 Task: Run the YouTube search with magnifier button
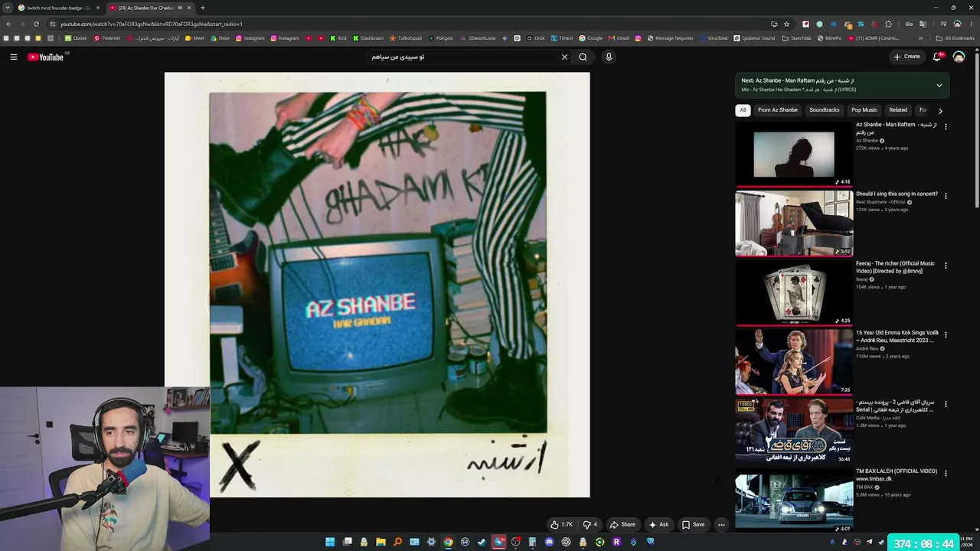tap(583, 57)
